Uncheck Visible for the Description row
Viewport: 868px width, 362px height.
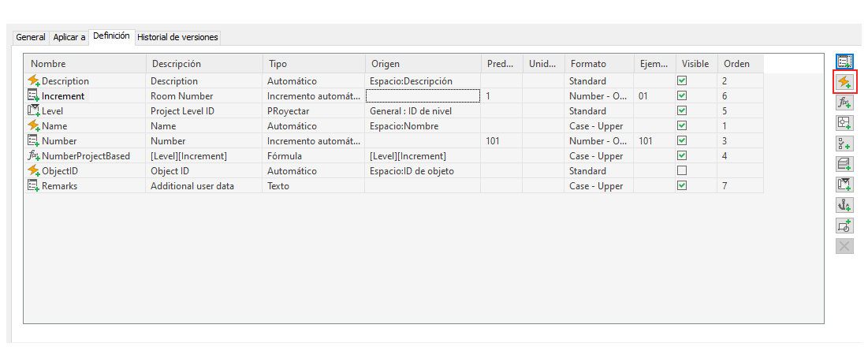tap(682, 80)
